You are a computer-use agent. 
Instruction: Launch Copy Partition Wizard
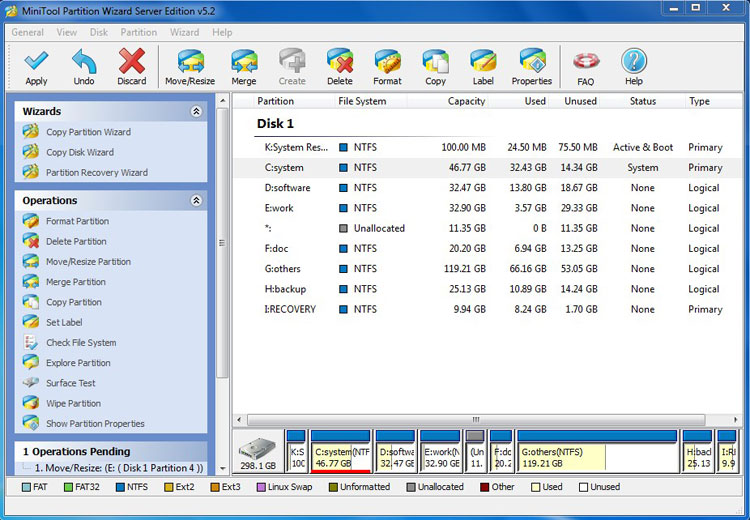(x=88, y=132)
